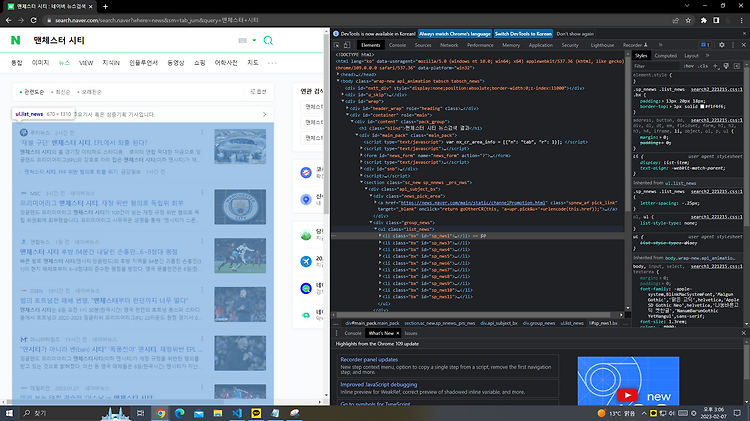The image size is (750, 421).
Task: Click Don't show again button
Action: pyautogui.click(x=575, y=33)
